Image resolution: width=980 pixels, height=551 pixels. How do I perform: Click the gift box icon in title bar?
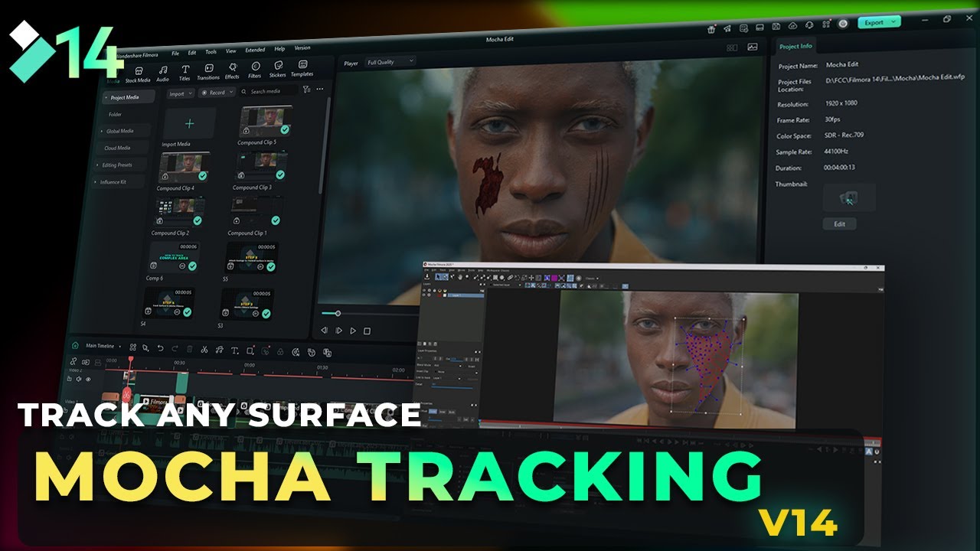click(711, 28)
